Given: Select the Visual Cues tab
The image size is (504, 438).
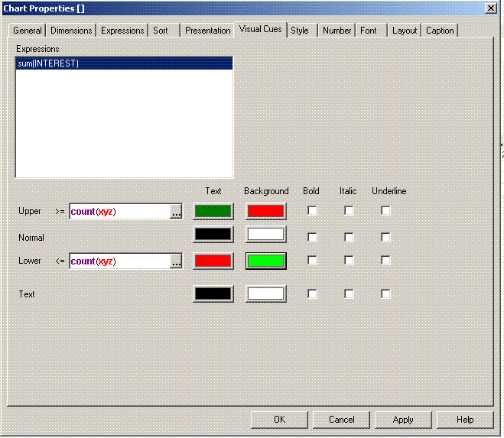Looking at the screenshot, I should pyautogui.click(x=260, y=29).
